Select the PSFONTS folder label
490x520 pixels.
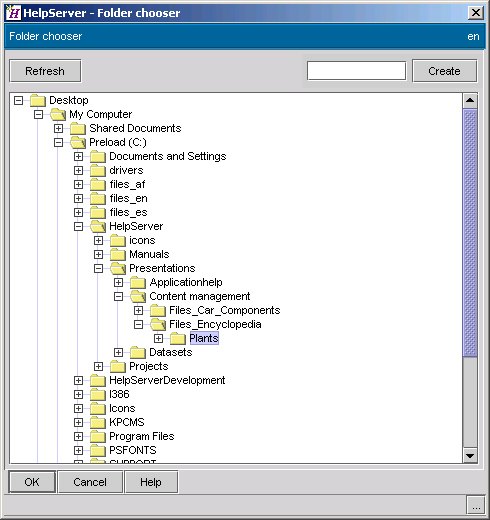coord(133,450)
